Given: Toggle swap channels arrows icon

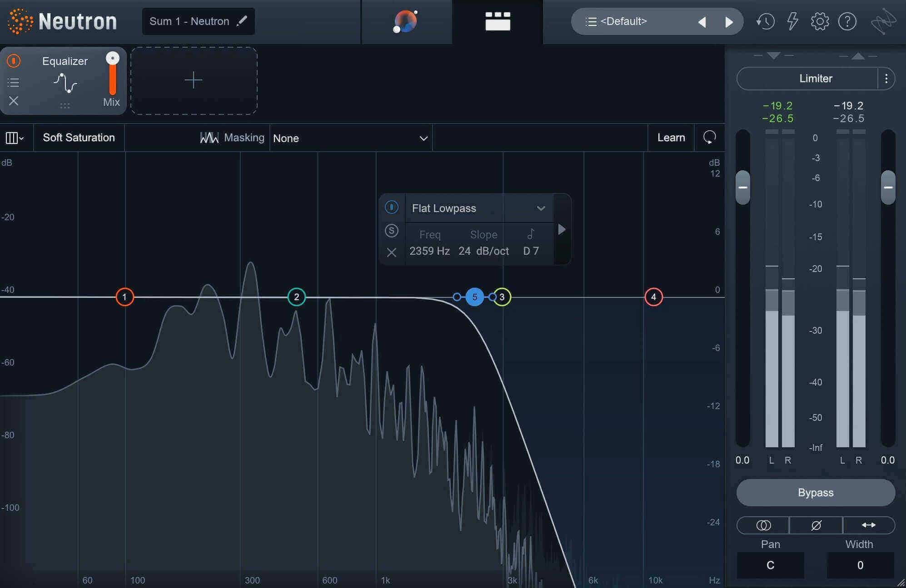Looking at the screenshot, I should tap(869, 525).
